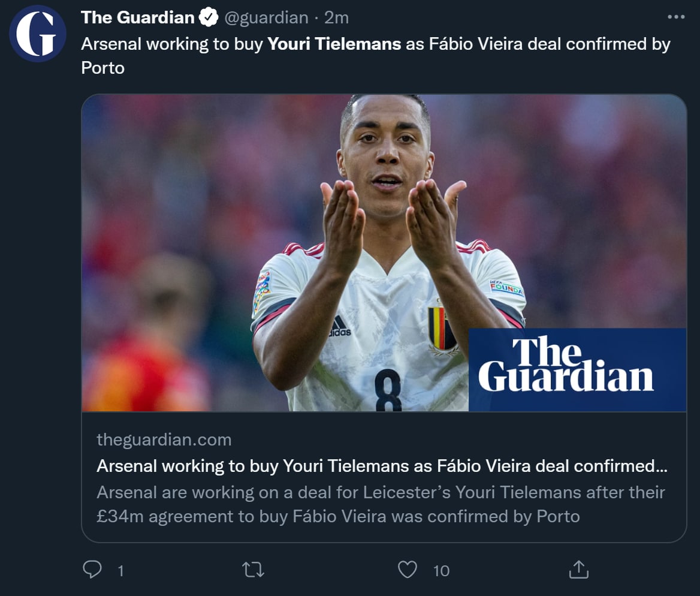This screenshot has width=700, height=596.
Task: Click the blue verified badge
Action: pyautogui.click(x=209, y=18)
